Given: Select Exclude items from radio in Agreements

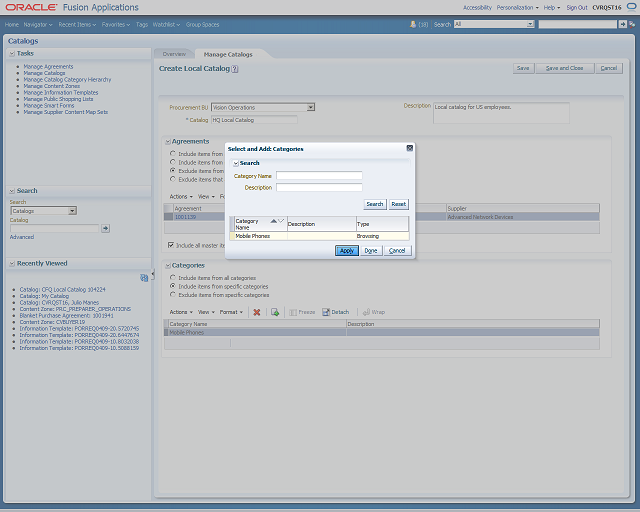Looking at the screenshot, I should click(173, 171).
